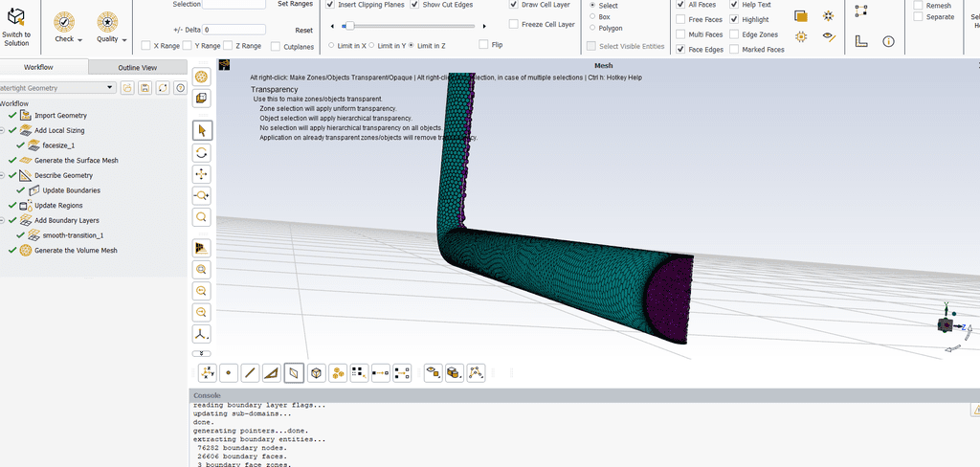Click the +/- Delta input field
The height and width of the screenshot is (467, 980).
coord(234,30)
